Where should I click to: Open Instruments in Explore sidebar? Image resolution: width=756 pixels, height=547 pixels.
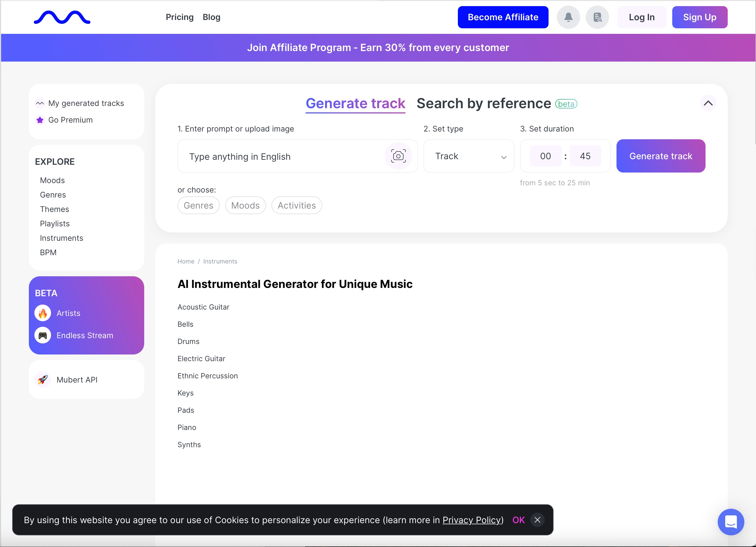click(62, 238)
